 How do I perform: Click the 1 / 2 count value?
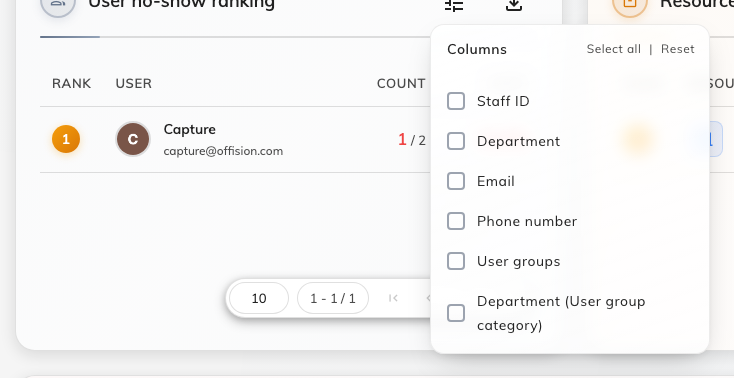point(412,140)
